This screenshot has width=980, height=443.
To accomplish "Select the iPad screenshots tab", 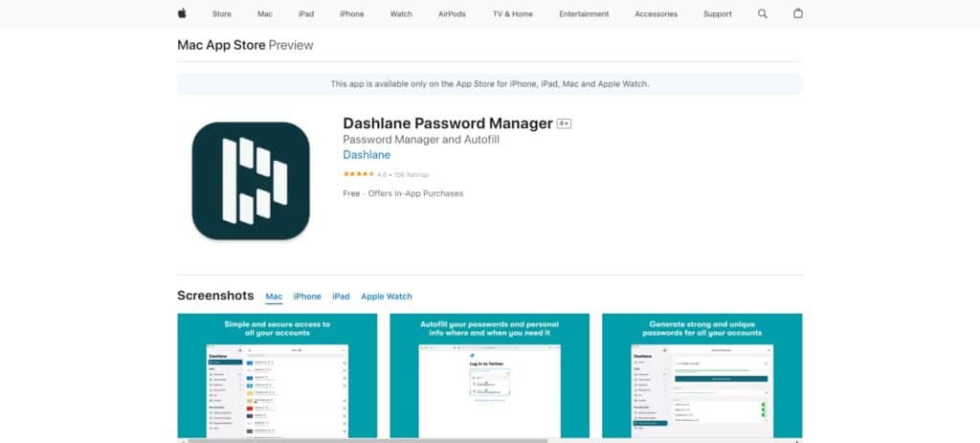I will (x=341, y=297).
